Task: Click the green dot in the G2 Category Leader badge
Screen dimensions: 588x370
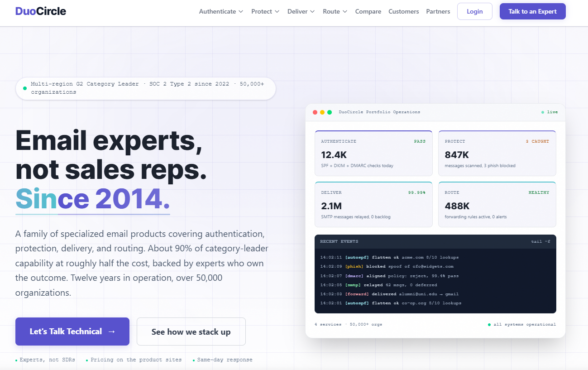Action: click(25, 88)
